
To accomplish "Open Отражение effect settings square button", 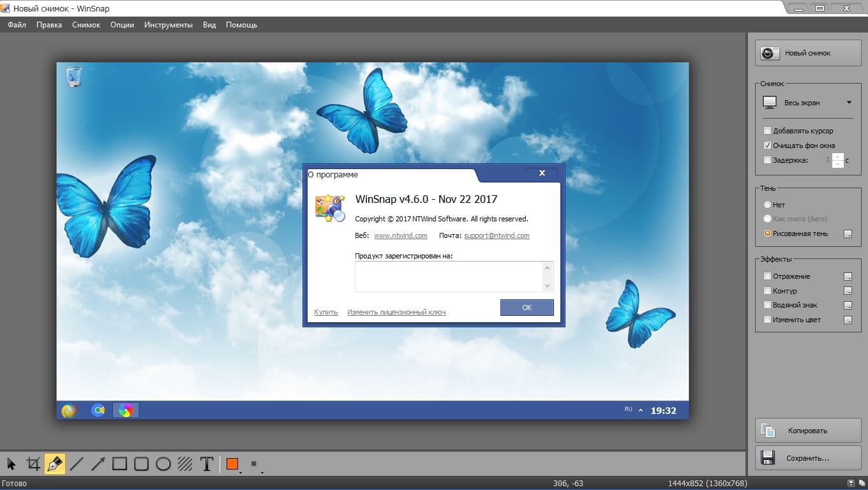I will point(848,277).
